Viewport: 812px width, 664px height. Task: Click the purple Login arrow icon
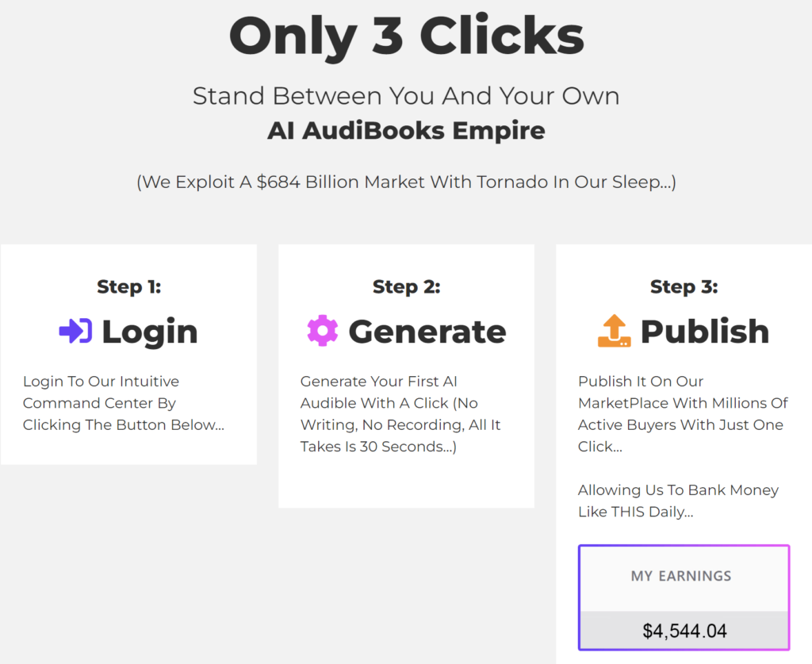coord(75,331)
